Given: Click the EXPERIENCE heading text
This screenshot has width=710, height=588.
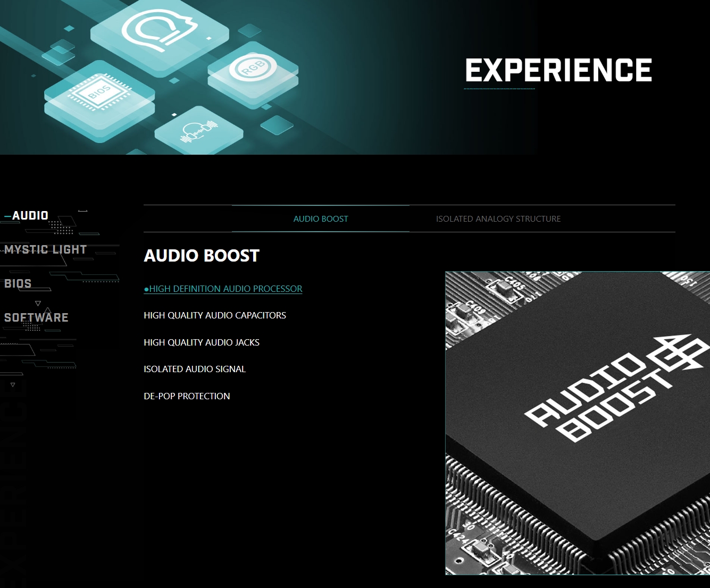Looking at the screenshot, I should point(558,70).
